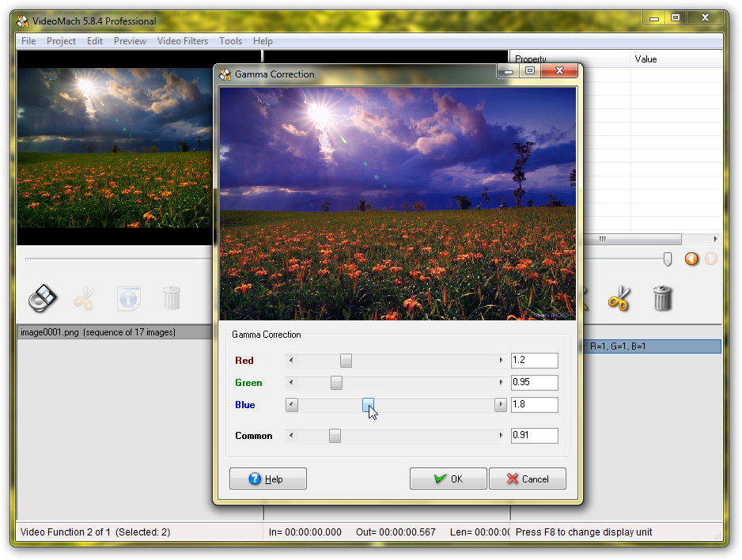Image resolution: width=742 pixels, height=560 pixels.
Task: Click the green checkmark OK button
Action: pyautogui.click(x=448, y=479)
